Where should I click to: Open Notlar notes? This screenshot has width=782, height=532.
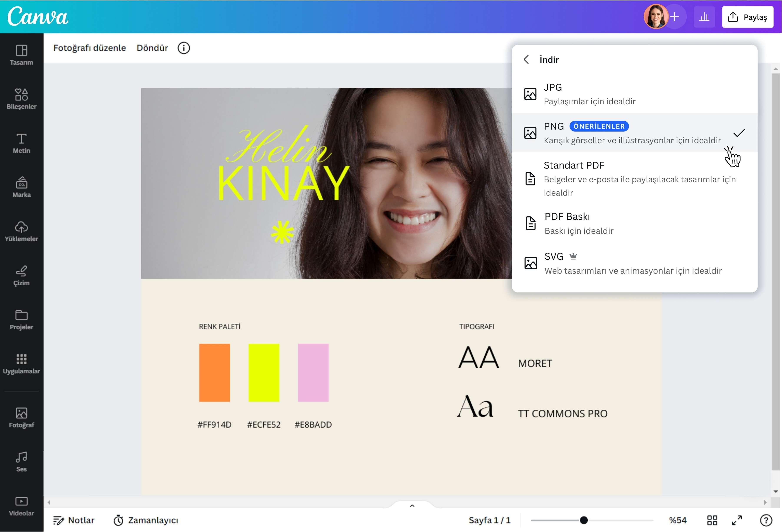pyautogui.click(x=74, y=520)
